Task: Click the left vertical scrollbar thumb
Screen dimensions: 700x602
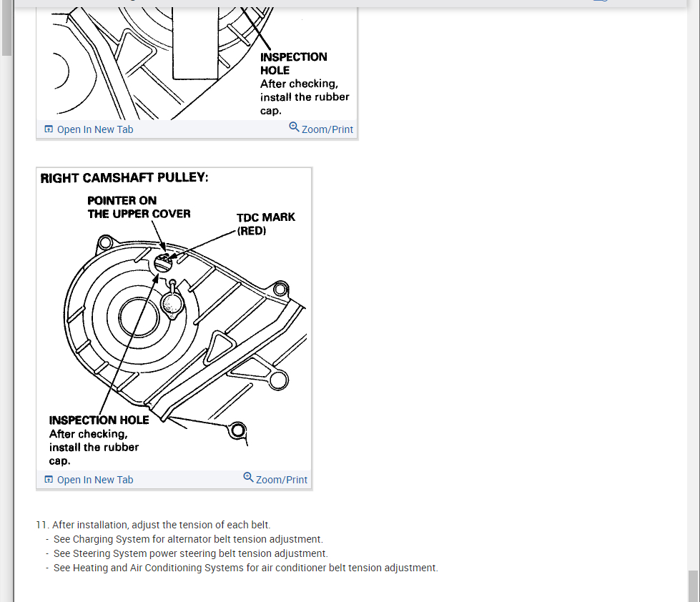Action: click(6, 28)
